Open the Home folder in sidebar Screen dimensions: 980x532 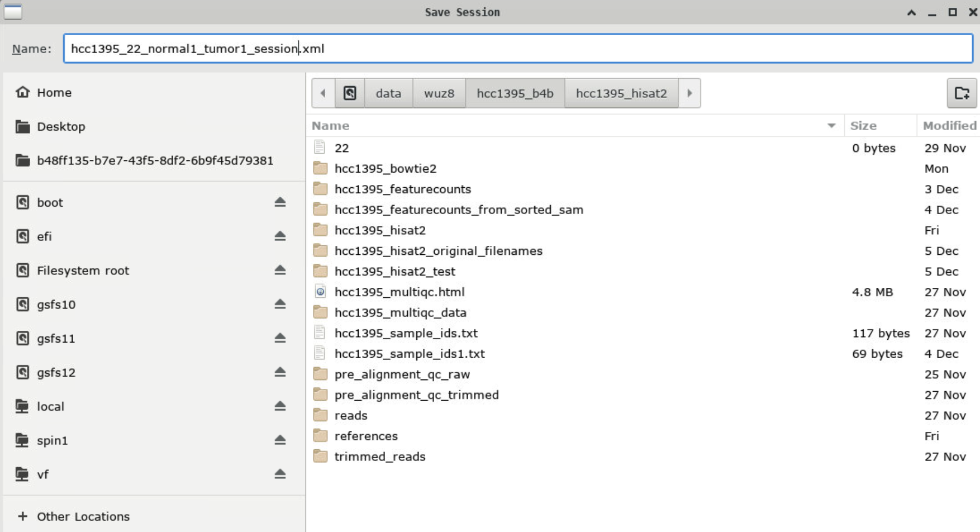click(54, 93)
